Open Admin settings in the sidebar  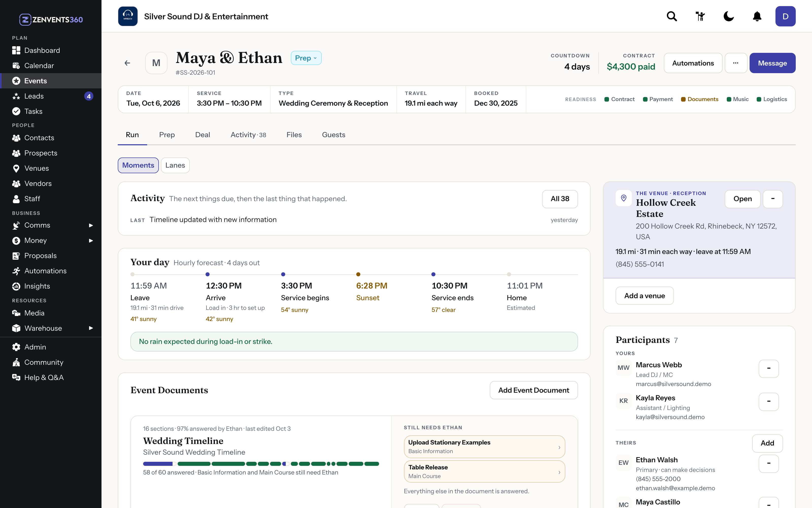click(51, 347)
